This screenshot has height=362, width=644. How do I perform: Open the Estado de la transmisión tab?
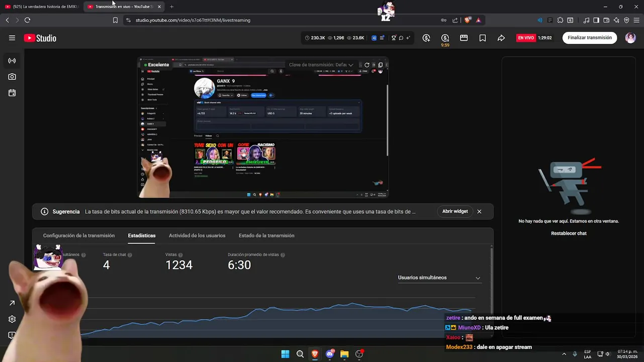coord(266,235)
